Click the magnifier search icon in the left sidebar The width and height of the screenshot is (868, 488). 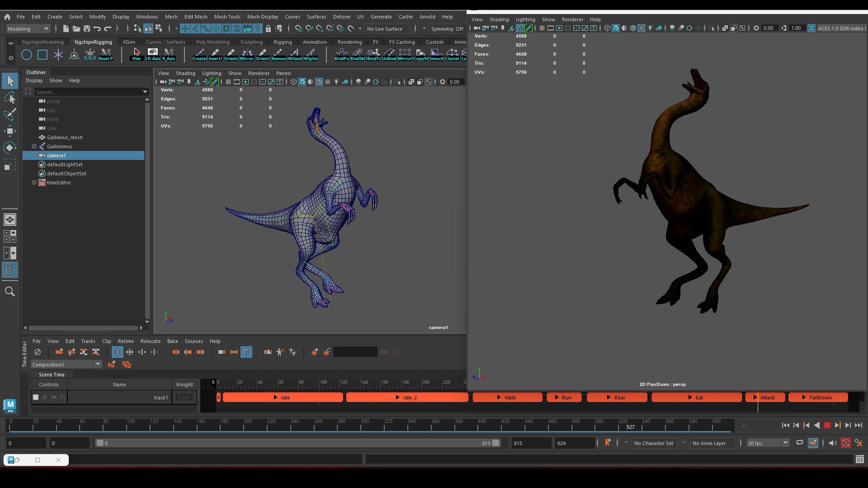10,291
